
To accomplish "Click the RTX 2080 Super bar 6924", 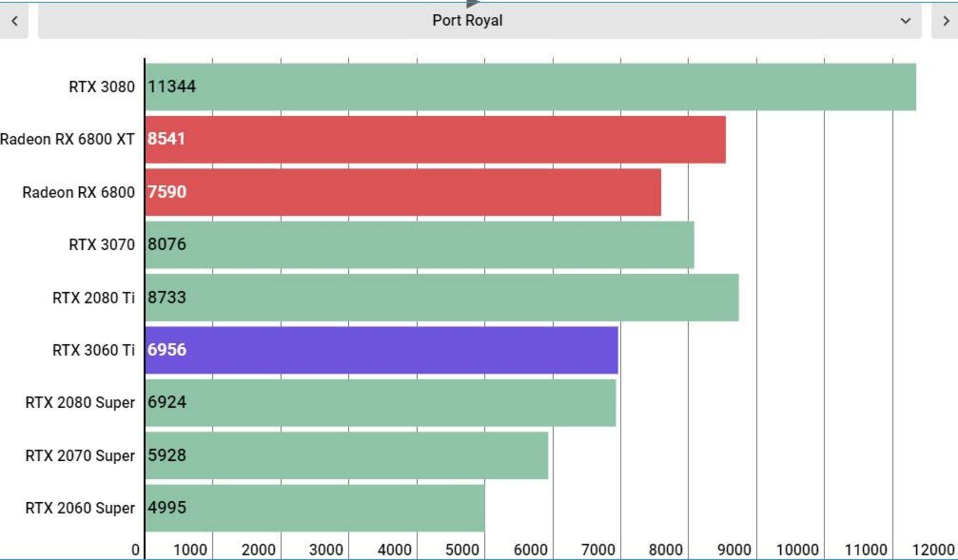I will (381, 403).
